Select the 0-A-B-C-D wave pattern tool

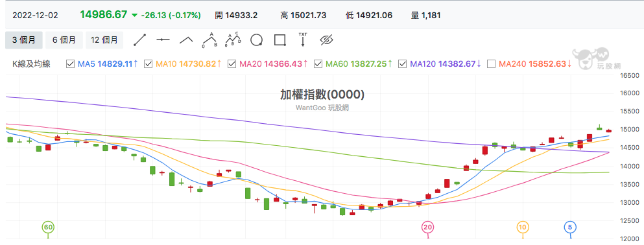pyautogui.click(x=233, y=40)
